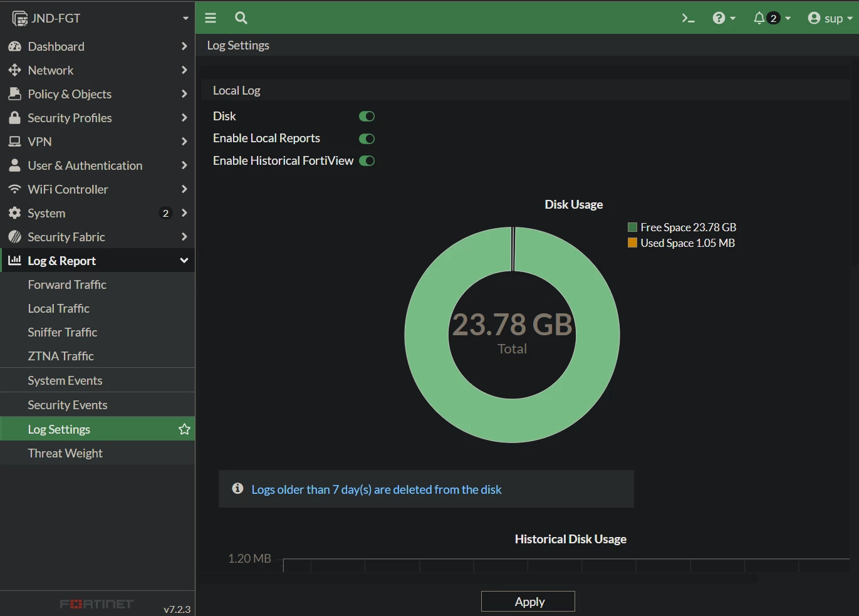Expand the WiFi Controller chevron

click(184, 189)
